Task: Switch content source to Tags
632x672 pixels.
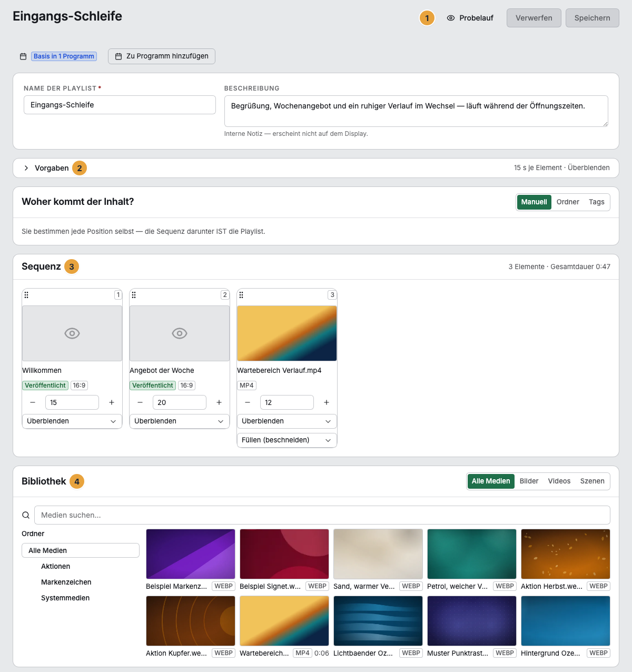Action: 597,202
